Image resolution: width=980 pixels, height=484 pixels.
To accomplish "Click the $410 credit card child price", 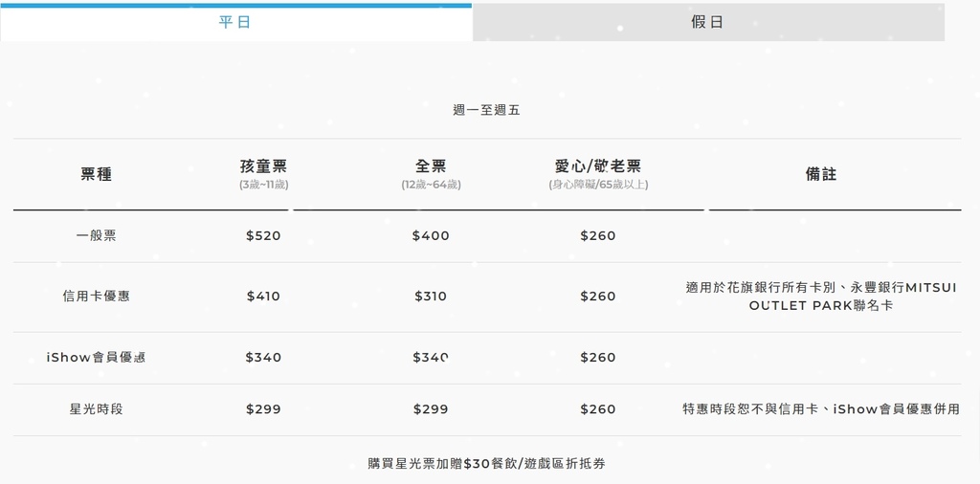I will click(263, 297).
